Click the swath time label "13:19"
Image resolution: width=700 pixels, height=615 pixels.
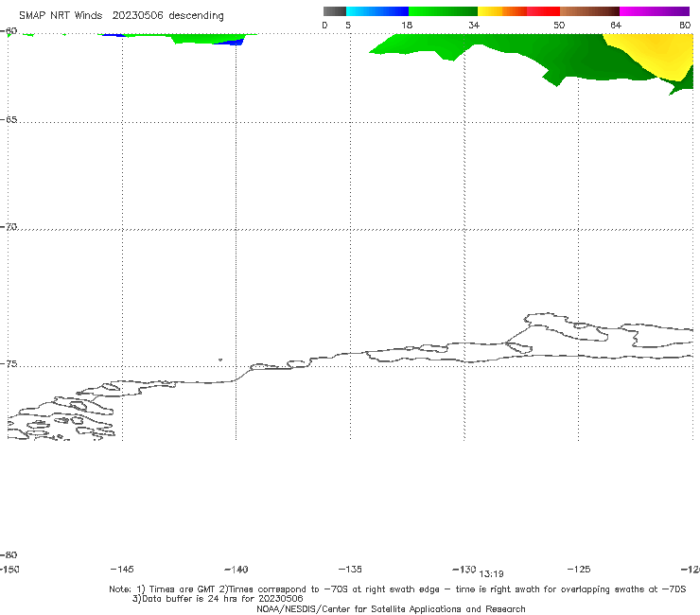pyautogui.click(x=491, y=574)
